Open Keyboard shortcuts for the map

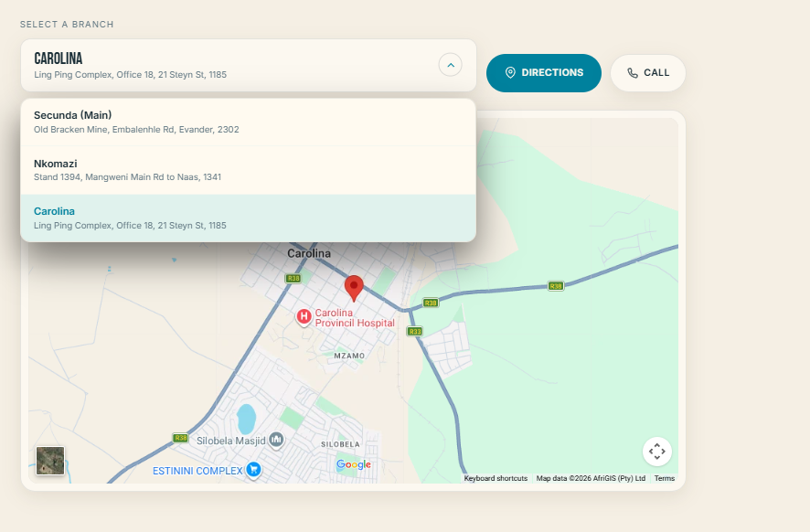click(x=496, y=478)
